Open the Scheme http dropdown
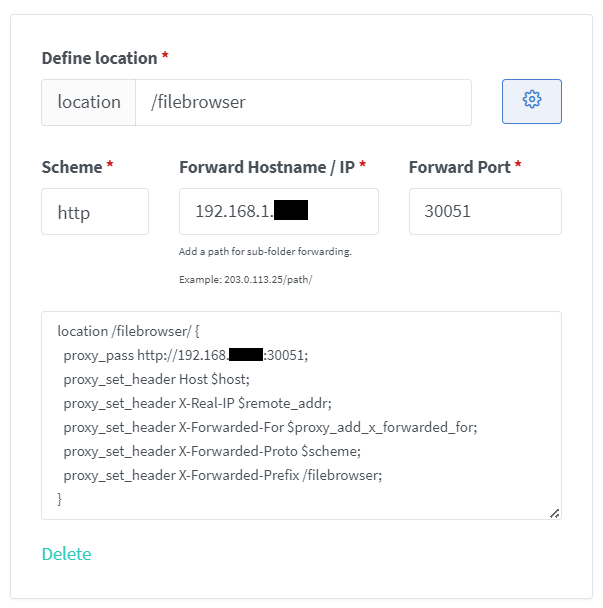Image resolution: width=603 pixels, height=608 pixels. coord(95,211)
